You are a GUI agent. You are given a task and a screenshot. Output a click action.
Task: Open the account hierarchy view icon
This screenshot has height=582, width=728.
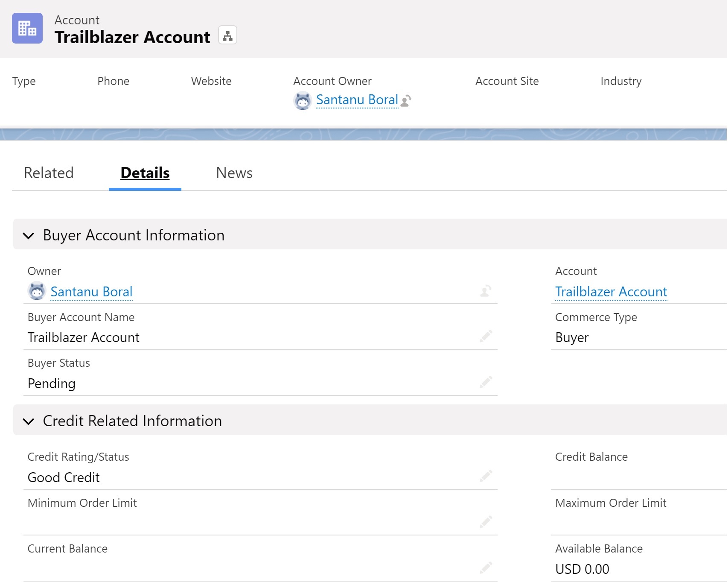(x=227, y=35)
